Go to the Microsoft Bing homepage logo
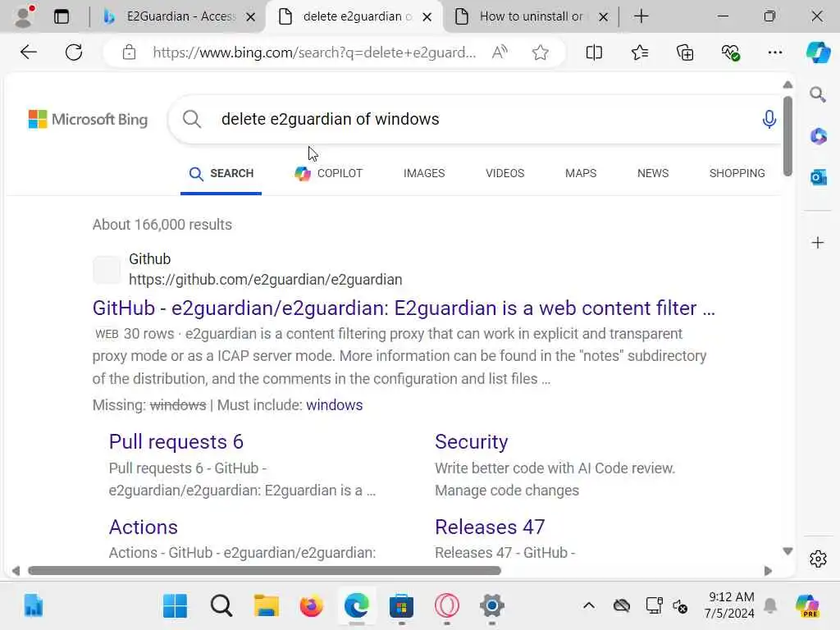The image size is (840, 630). (88, 120)
